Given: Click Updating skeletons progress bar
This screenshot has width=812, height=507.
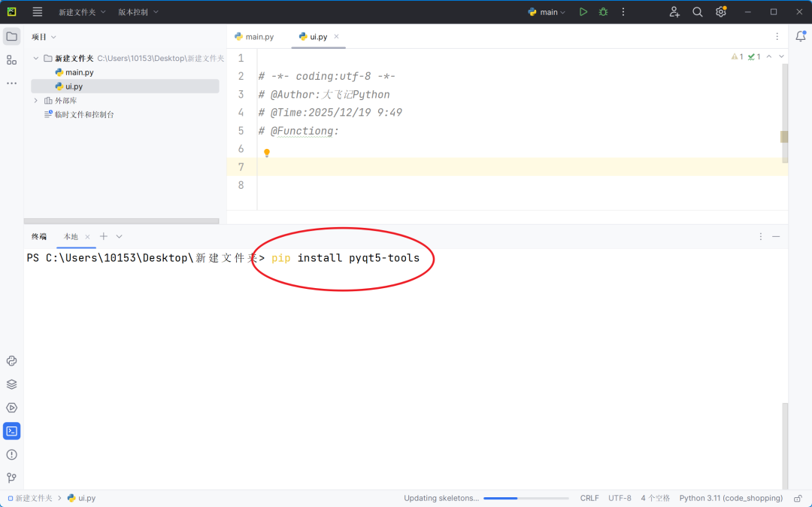Looking at the screenshot, I should click(526, 498).
